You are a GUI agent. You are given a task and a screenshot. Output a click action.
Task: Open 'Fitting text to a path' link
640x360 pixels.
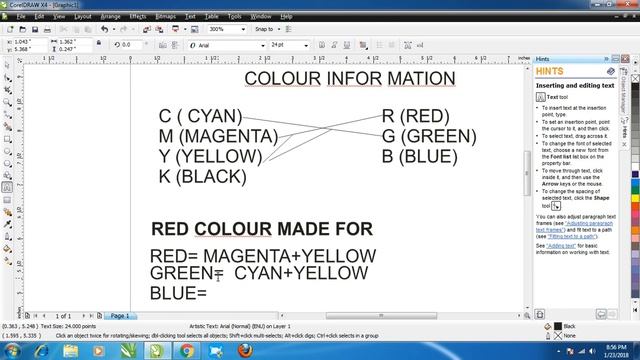pos(571,236)
